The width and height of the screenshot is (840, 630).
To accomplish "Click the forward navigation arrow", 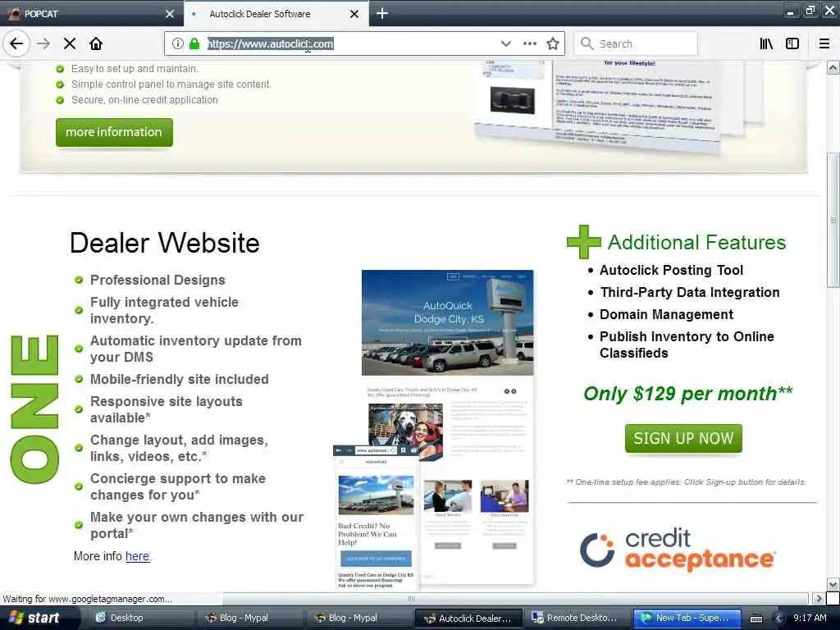I will tap(43, 43).
